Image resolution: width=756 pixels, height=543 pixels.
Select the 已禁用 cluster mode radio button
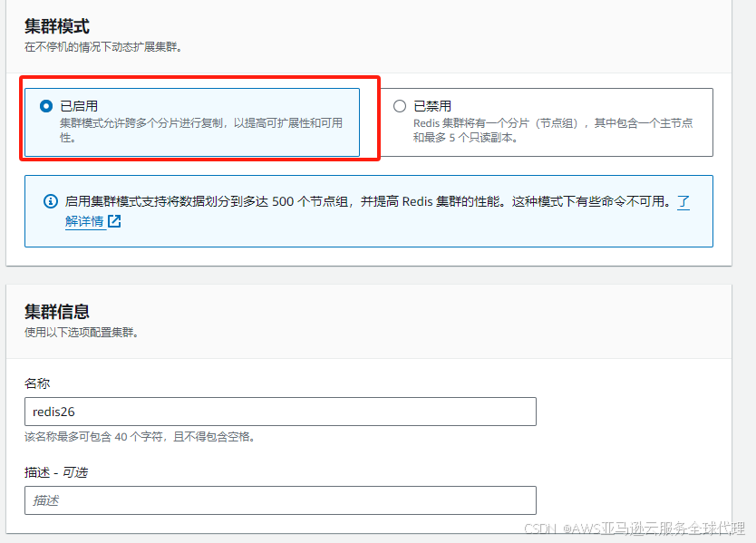[x=400, y=106]
